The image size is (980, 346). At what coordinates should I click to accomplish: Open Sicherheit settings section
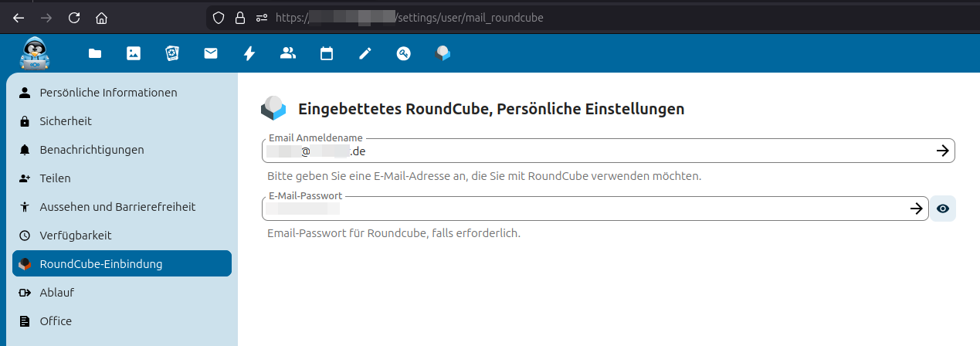(x=66, y=121)
